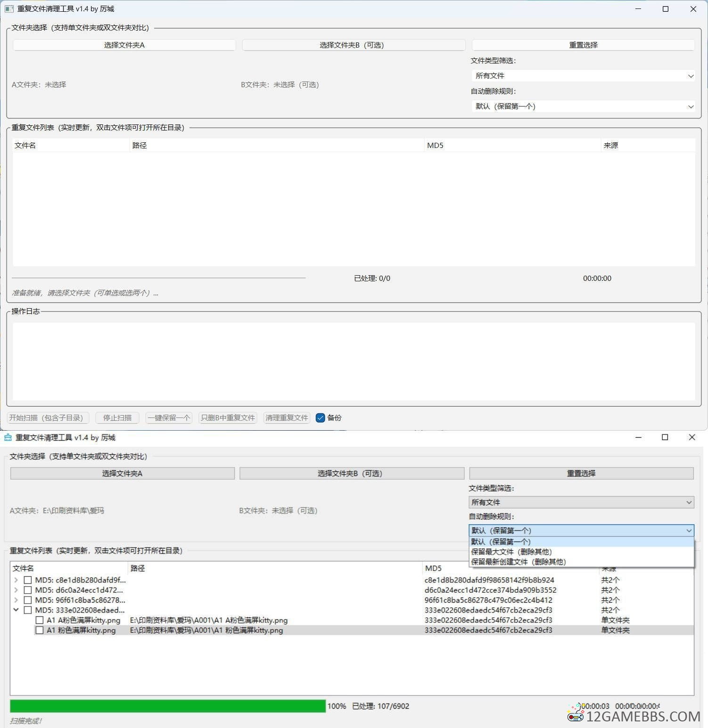
Task: Click 选择文件夹A in the upper window
Action: pyautogui.click(x=124, y=45)
